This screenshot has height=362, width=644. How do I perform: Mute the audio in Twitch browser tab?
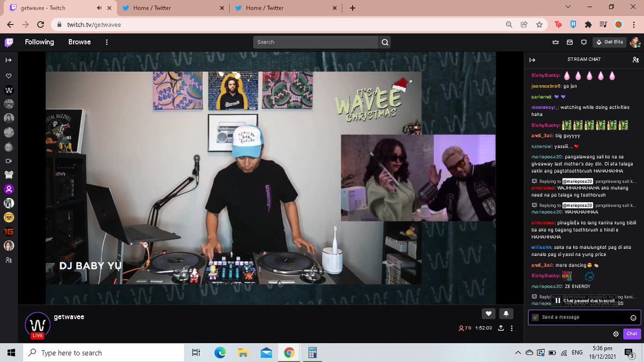[99, 8]
